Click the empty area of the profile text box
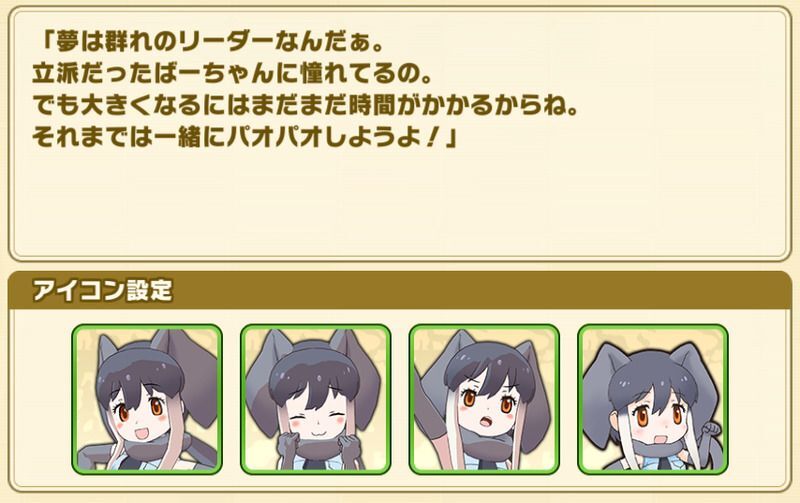Viewport: 800px width, 503px height. (400, 204)
